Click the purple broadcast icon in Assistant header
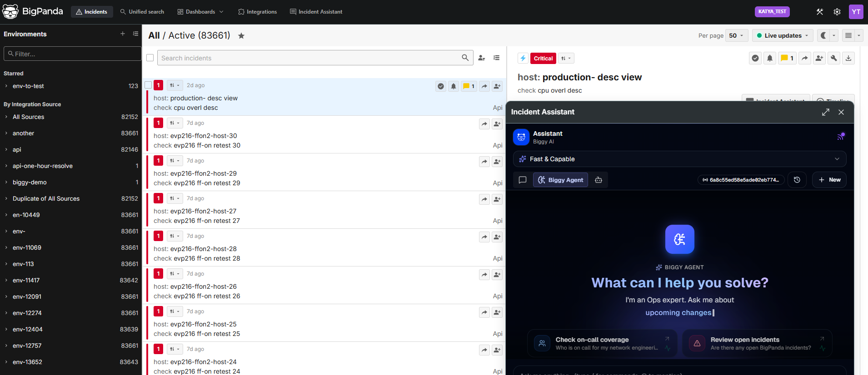 tap(841, 136)
